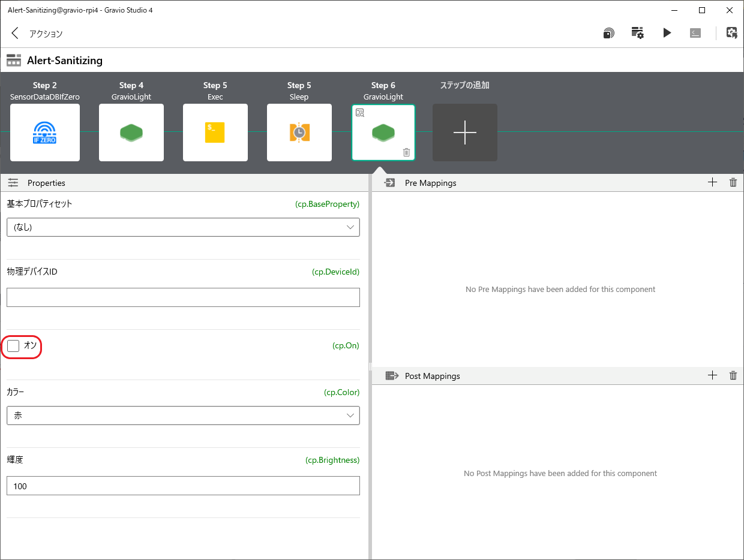Open the カラー dropdown showing 赤
This screenshot has width=744, height=560.
[183, 415]
